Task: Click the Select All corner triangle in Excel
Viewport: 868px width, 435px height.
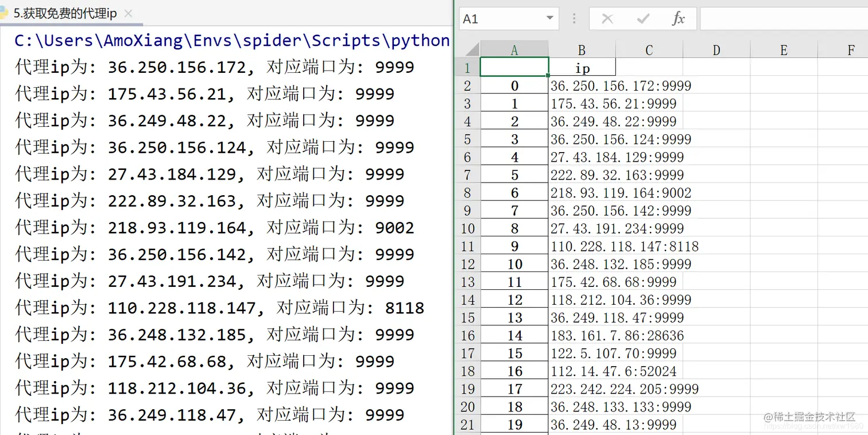Action: tap(468, 49)
